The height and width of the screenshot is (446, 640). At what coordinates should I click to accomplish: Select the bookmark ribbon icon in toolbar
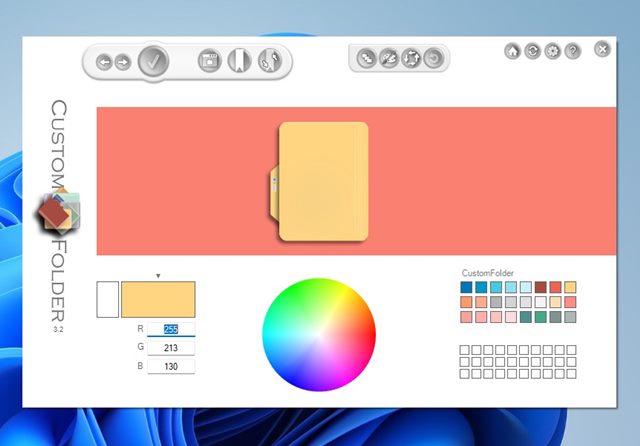[x=239, y=61]
